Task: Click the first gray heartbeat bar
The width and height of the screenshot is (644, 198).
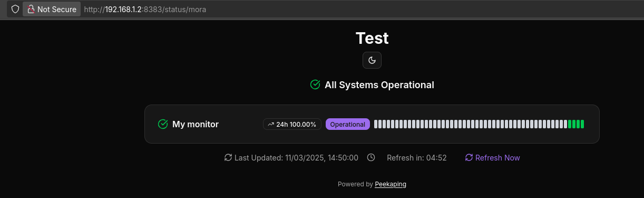Action: tap(376, 124)
